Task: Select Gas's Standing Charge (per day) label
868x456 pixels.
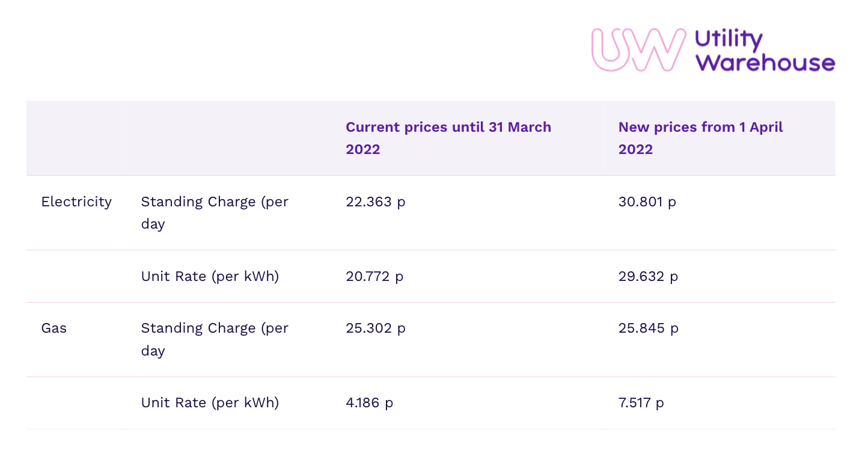Action: click(215, 339)
